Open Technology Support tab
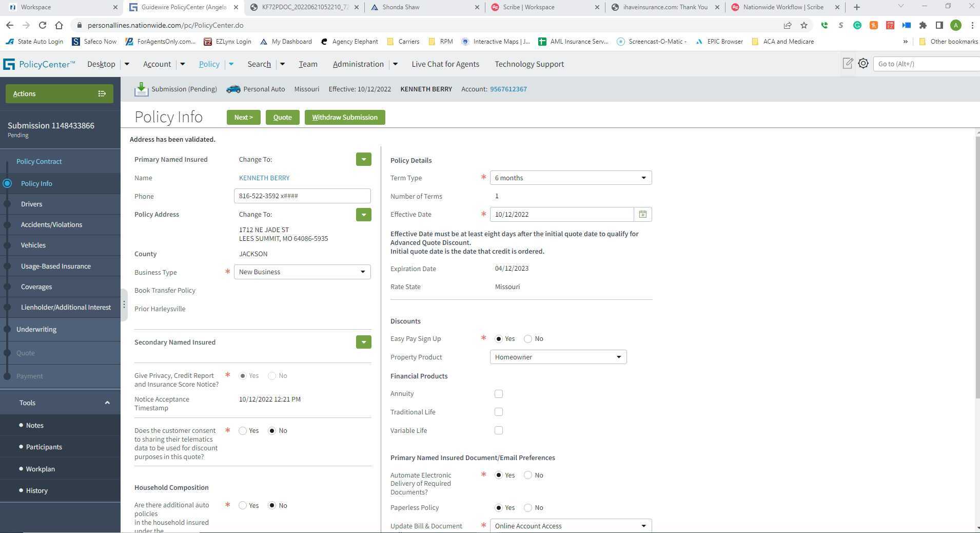This screenshot has height=533, width=980. pos(529,64)
